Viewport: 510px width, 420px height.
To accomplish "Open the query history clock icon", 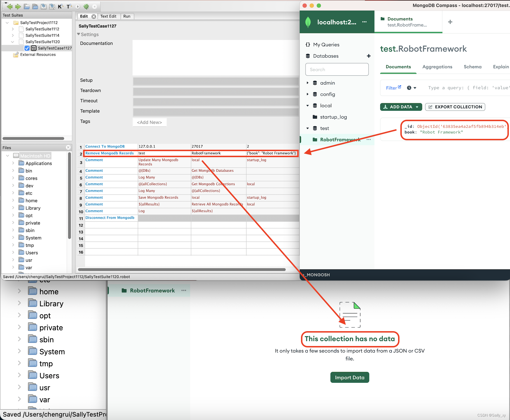I will [409, 88].
